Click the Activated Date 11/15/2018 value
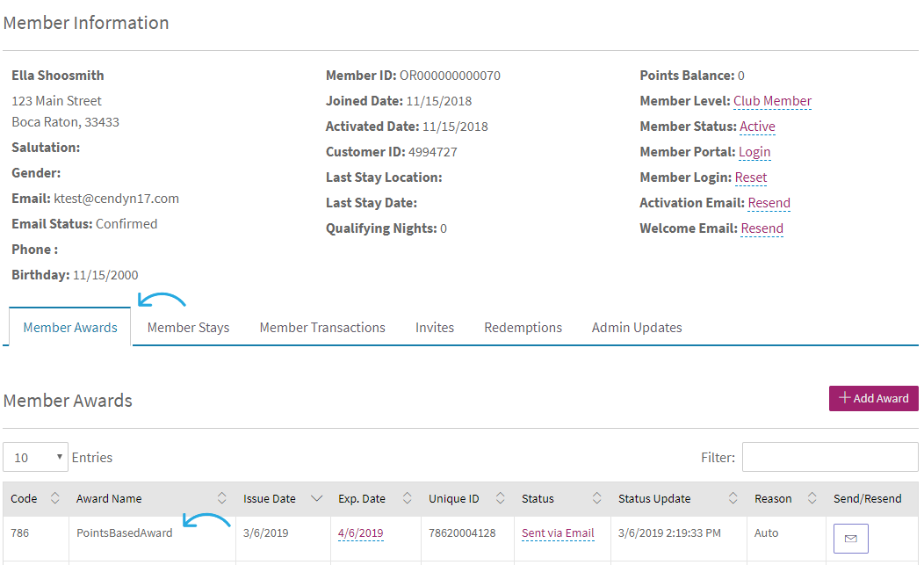 456,127
